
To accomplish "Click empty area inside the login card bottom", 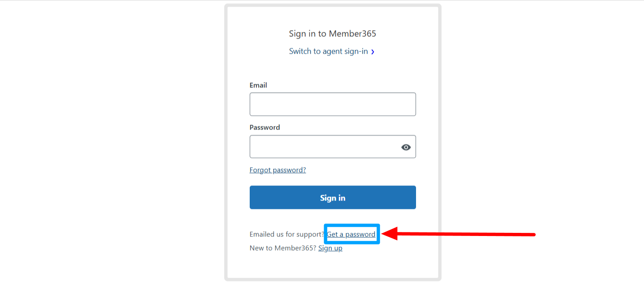I will [x=333, y=266].
